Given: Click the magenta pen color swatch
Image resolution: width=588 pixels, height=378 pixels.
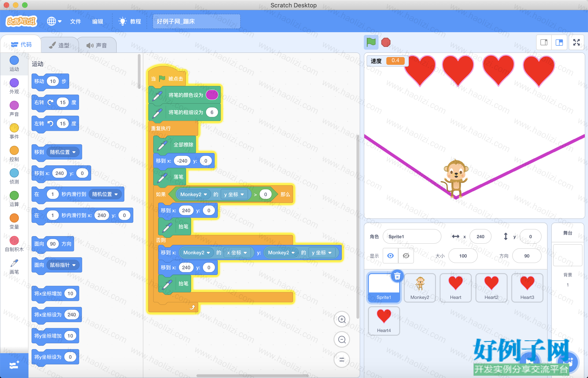Looking at the screenshot, I should click(212, 95).
